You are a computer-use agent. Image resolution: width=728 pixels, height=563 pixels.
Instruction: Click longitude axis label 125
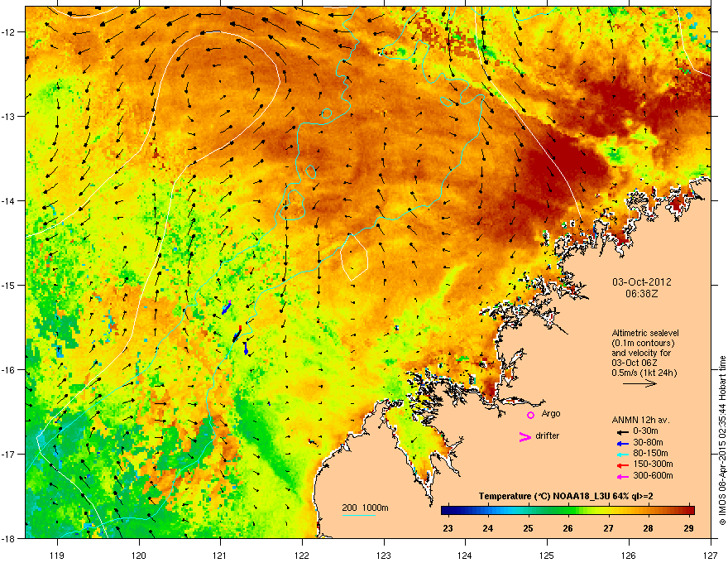[x=547, y=555]
